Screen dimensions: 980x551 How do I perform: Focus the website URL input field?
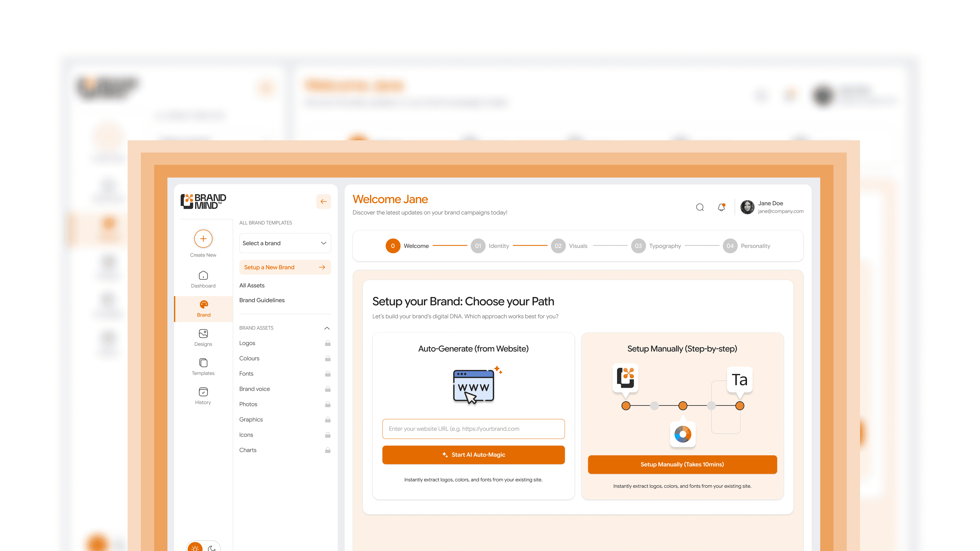[473, 429]
